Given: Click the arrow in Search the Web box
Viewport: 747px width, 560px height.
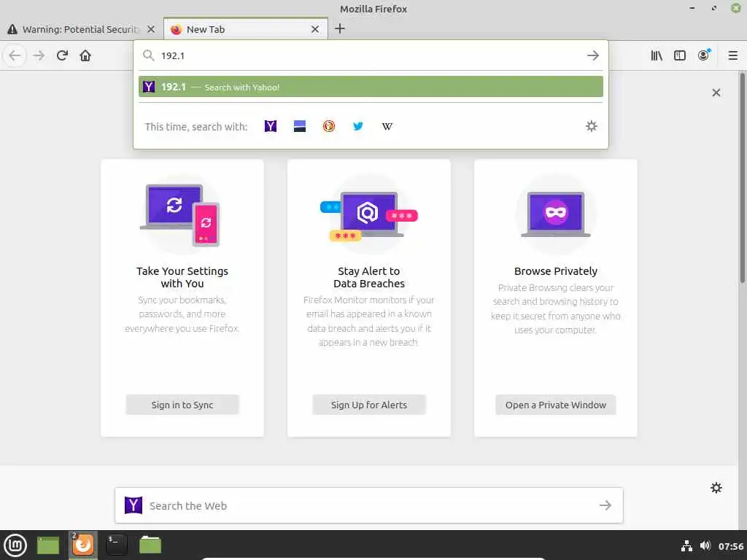Looking at the screenshot, I should pos(605,505).
